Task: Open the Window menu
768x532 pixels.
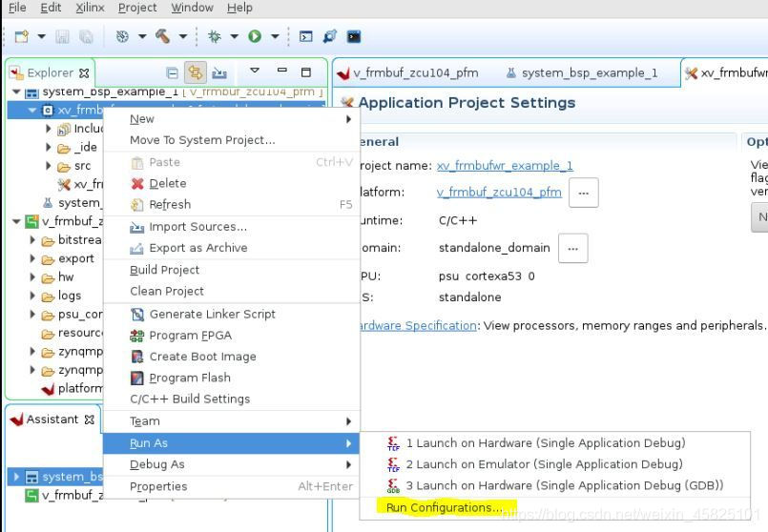Action: click(x=192, y=8)
